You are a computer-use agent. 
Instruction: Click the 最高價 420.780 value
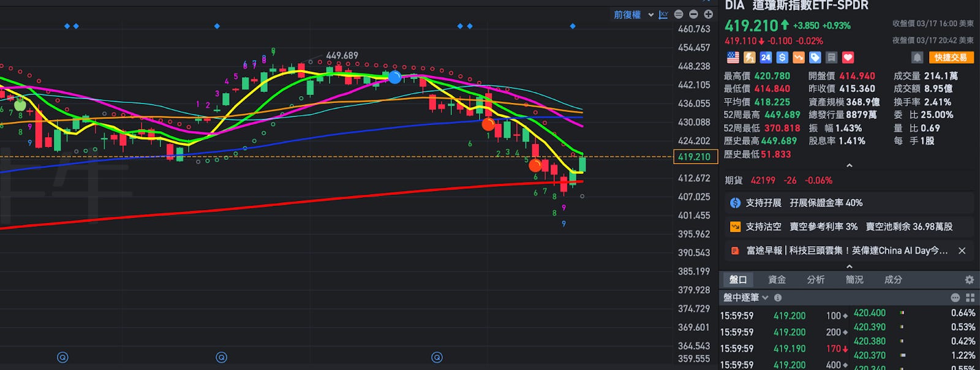(772, 76)
